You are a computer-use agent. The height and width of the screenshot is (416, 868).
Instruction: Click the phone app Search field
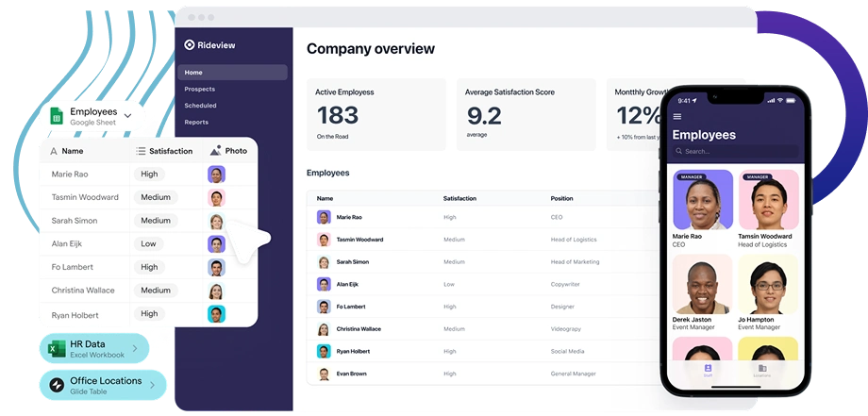coord(735,151)
